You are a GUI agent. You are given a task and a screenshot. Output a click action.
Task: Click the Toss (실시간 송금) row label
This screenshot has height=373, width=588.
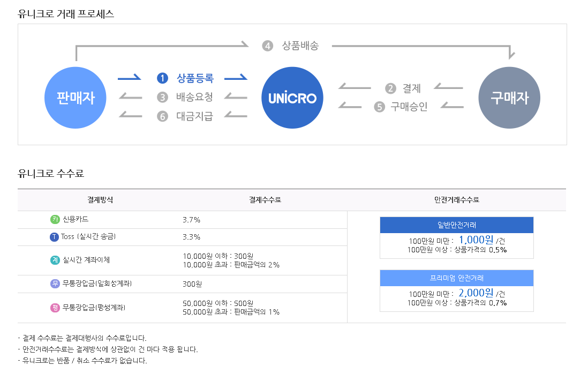[88, 236]
